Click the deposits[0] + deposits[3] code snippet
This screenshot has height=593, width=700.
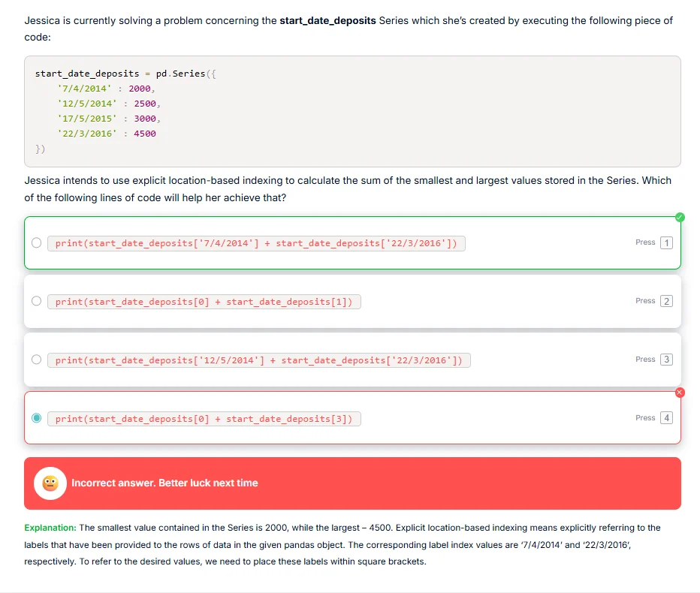204,419
